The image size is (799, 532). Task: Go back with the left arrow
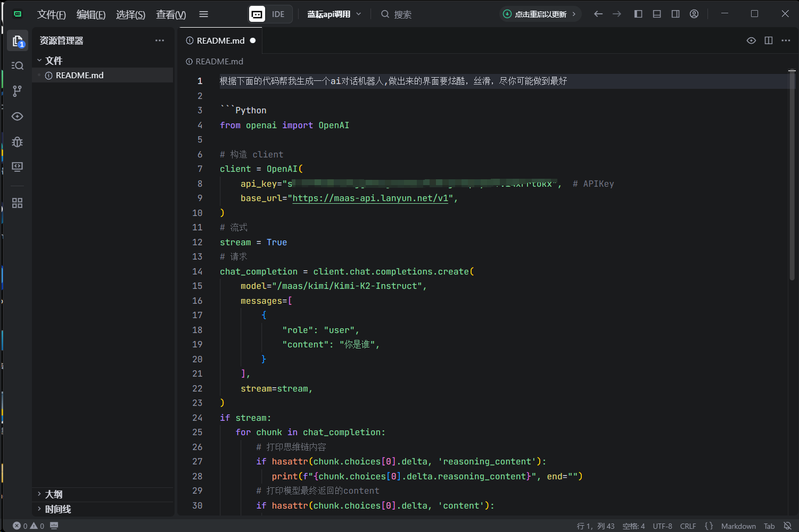(x=598, y=14)
